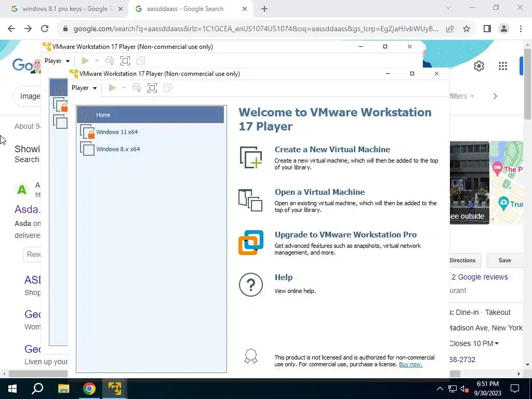532x399 pixels.
Task: Click Unity icon in back VMware window toolbar
Action: coord(140,61)
